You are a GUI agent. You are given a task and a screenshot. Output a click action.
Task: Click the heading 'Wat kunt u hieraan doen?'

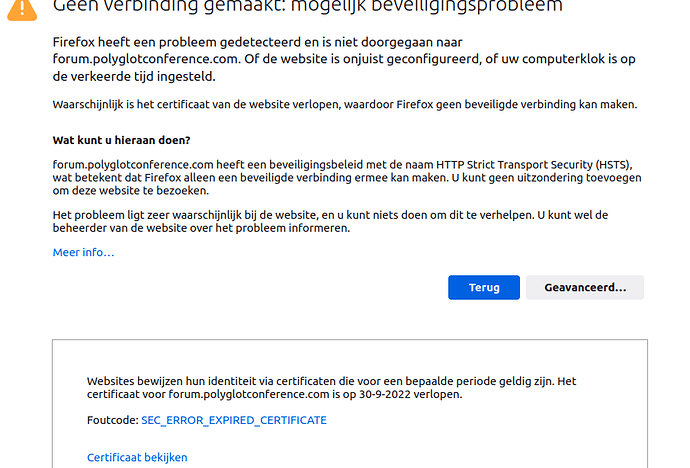121,140
